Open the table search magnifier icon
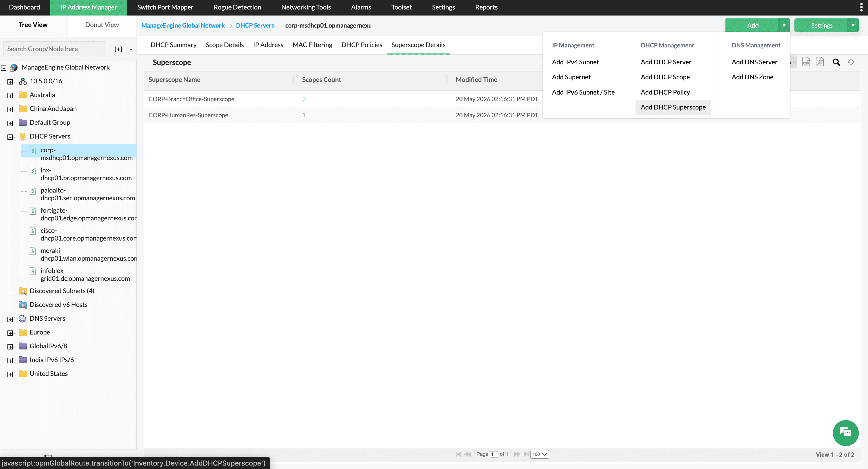The width and height of the screenshot is (868, 469). (836, 62)
